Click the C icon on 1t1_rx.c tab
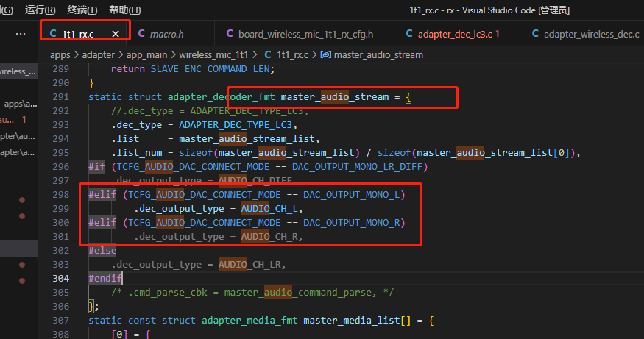Image resolution: width=644 pixels, height=339 pixels. point(53,34)
